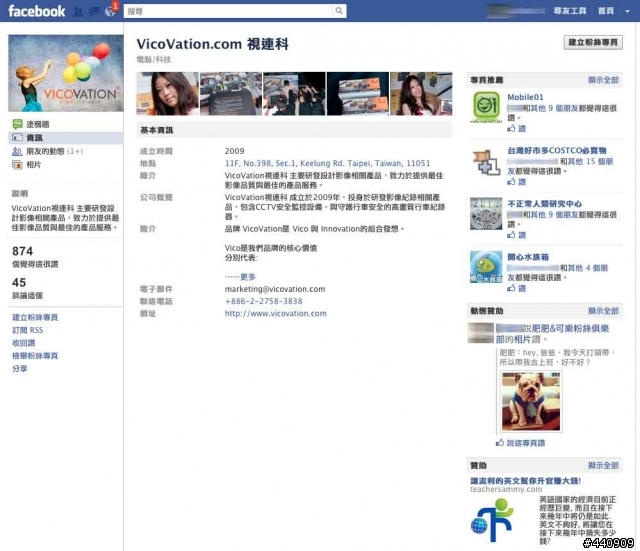Viewport: 640px width, 551px height.
Task: Open second photo thumbnail of products
Action: point(231,93)
